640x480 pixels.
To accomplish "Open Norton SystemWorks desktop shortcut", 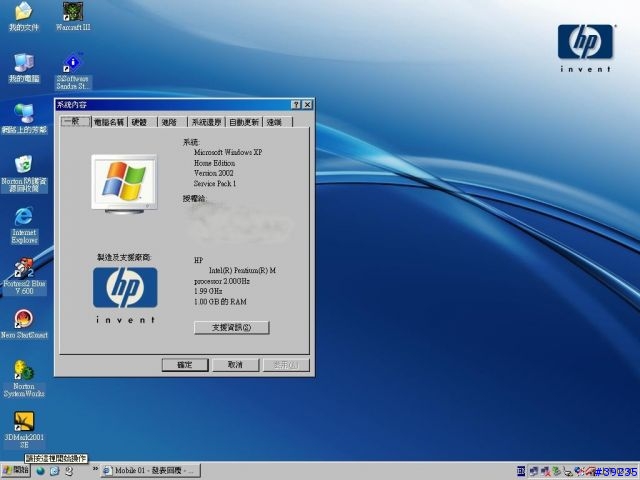I will (x=24, y=379).
